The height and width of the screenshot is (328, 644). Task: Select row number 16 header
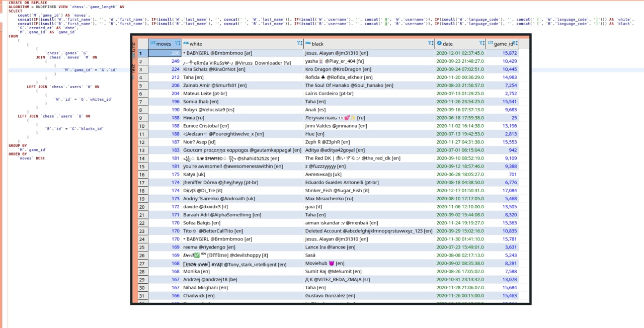point(142,175)
